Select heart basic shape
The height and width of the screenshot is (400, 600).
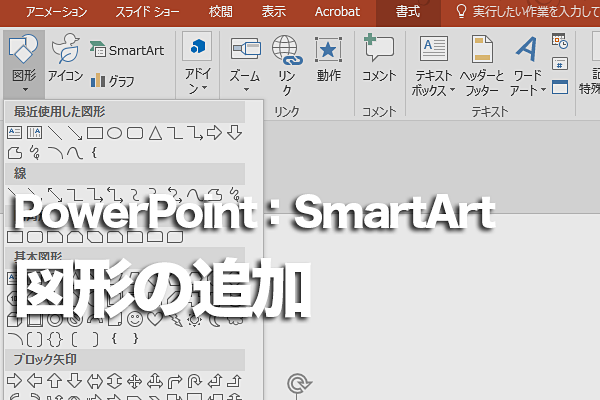coord(155,319)
